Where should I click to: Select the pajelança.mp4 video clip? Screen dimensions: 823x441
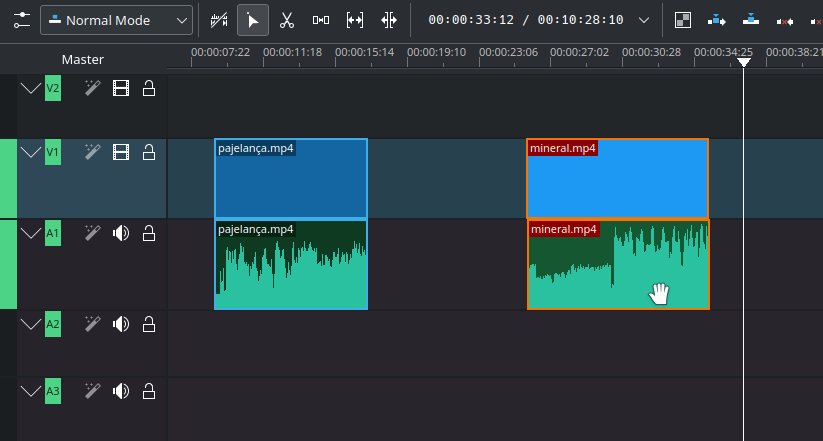tap(291, 182)
